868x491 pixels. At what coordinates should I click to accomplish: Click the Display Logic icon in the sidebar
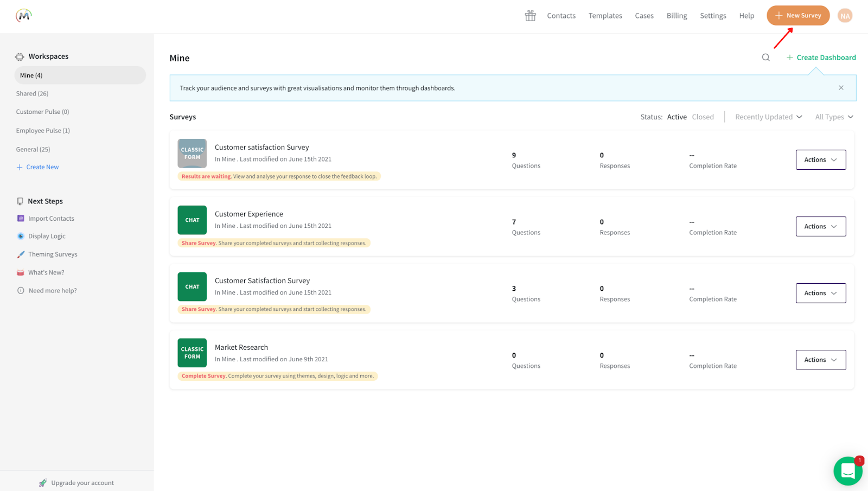pos(20,235)
